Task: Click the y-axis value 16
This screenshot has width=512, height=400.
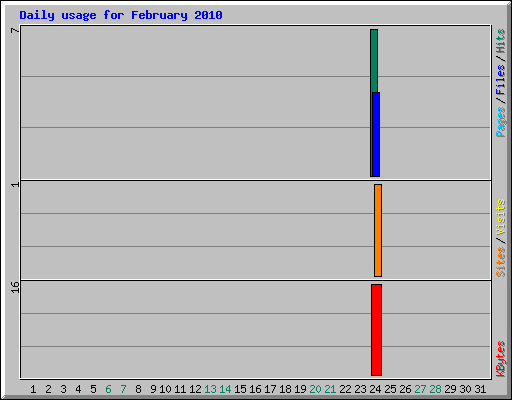Action: click(15, 287)
